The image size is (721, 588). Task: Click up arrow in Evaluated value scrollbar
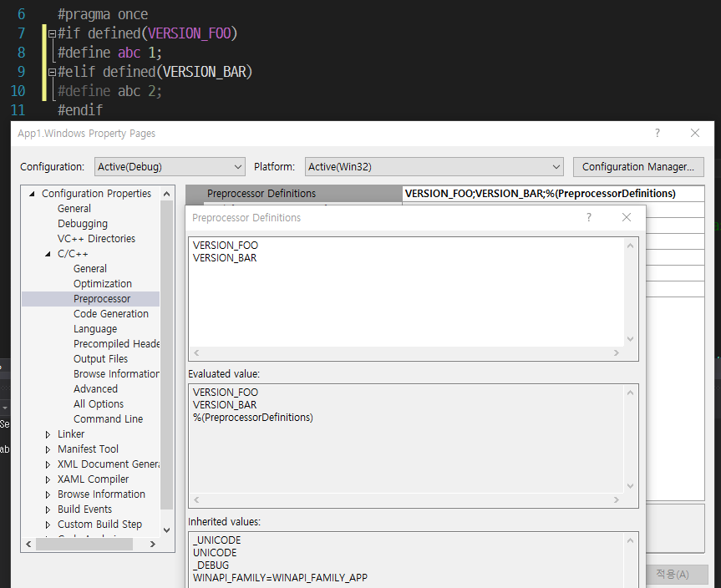(x=631, y=393)
